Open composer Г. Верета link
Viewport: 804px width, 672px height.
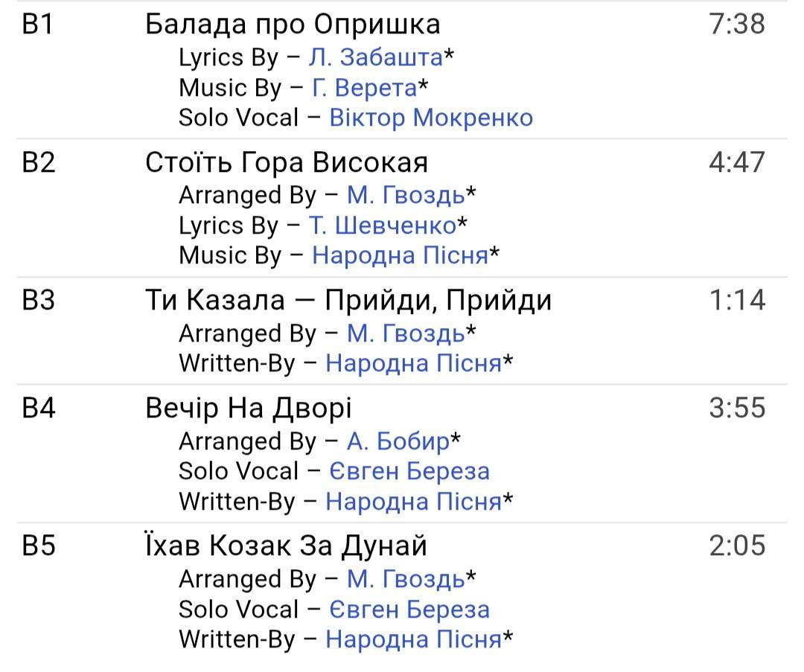(364, 88)
